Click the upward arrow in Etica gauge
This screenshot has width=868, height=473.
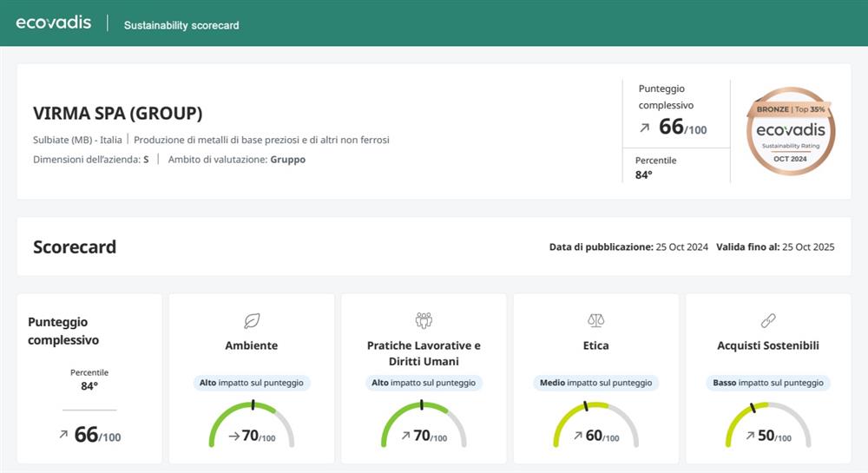pos(578,436)
